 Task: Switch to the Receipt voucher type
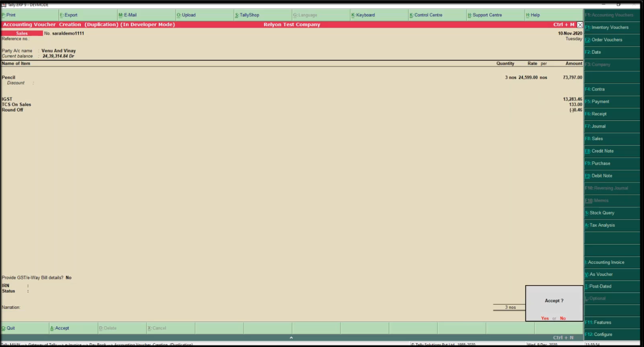612,114
